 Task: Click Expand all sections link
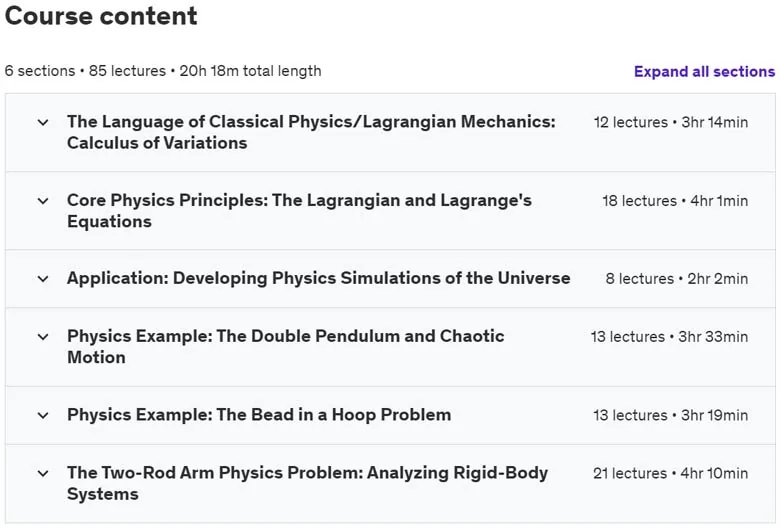[704, 72]
